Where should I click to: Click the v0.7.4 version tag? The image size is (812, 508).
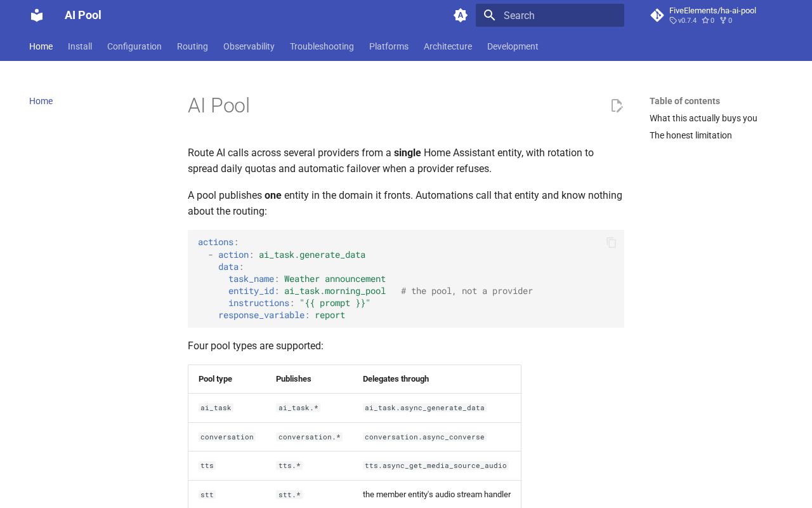(683, 20)
